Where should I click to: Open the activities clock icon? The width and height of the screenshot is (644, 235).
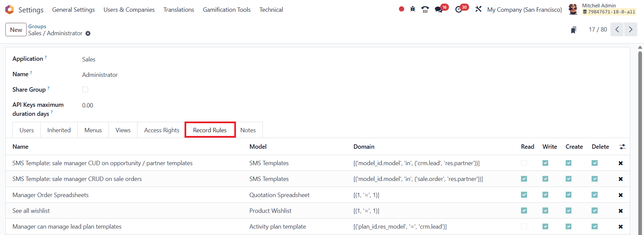[x=459, y=9]
